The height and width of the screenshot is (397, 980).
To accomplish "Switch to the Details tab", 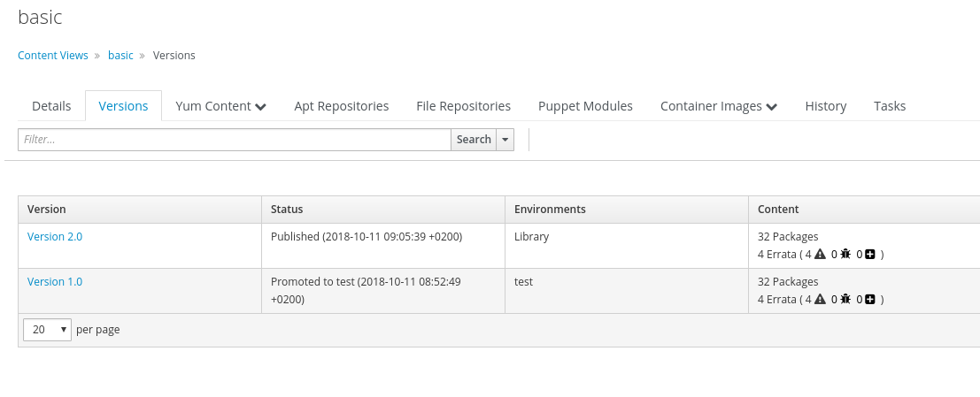I will click(51, 106).
